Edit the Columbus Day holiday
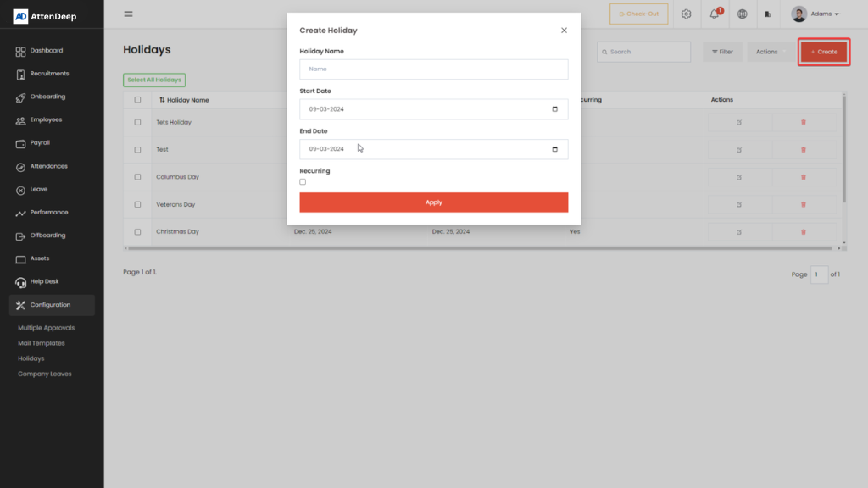This screenshot has height=488, width=868. 739,177
